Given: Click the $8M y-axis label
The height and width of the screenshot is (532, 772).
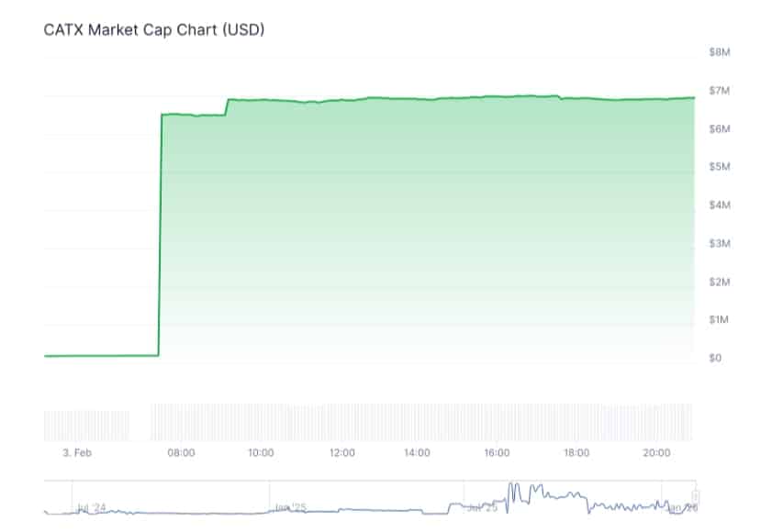Looking at the screenshot, I should pos(720,52).
